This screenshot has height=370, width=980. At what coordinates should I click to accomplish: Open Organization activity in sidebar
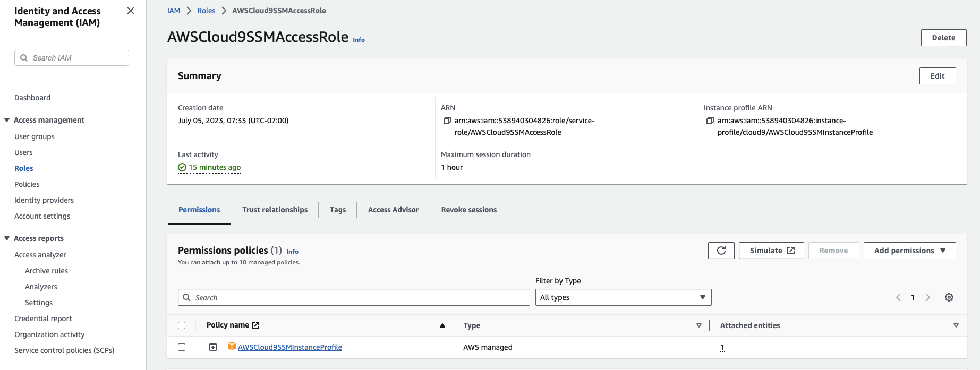click(x=49, y=334)
